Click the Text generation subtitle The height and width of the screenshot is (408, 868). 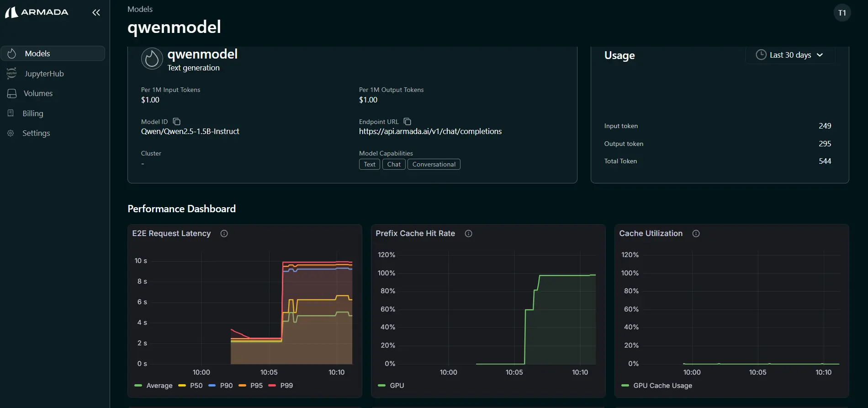193,68
